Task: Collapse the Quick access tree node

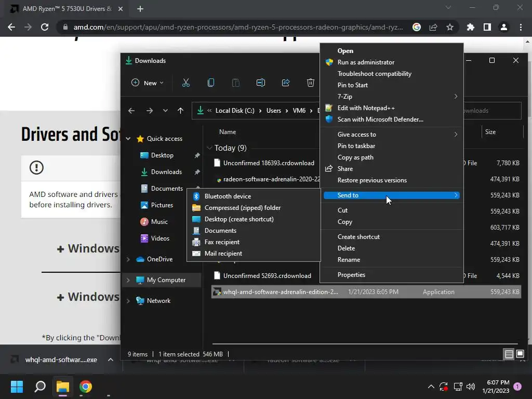Action: (x=128, y=139)
